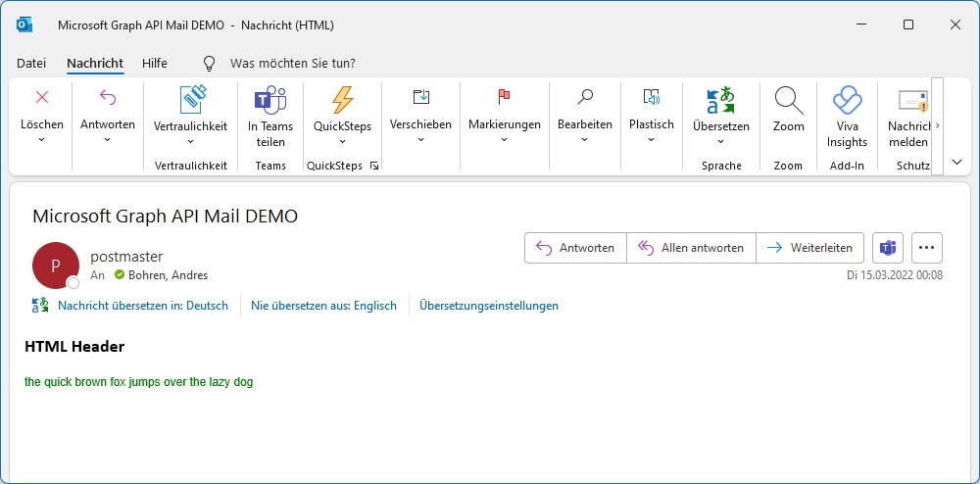
Task: Click the postmaster sender avatar
Action: [x=56, y=266]
